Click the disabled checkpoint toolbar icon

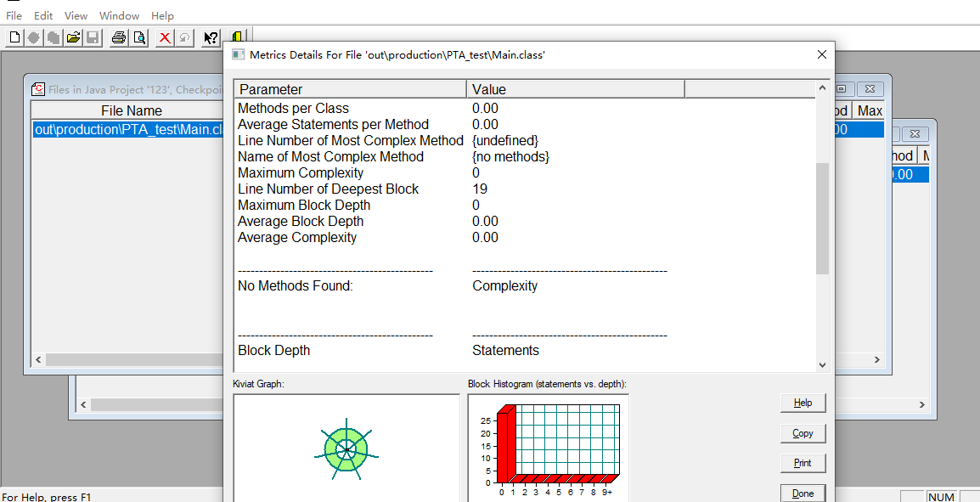pos(34,37)
